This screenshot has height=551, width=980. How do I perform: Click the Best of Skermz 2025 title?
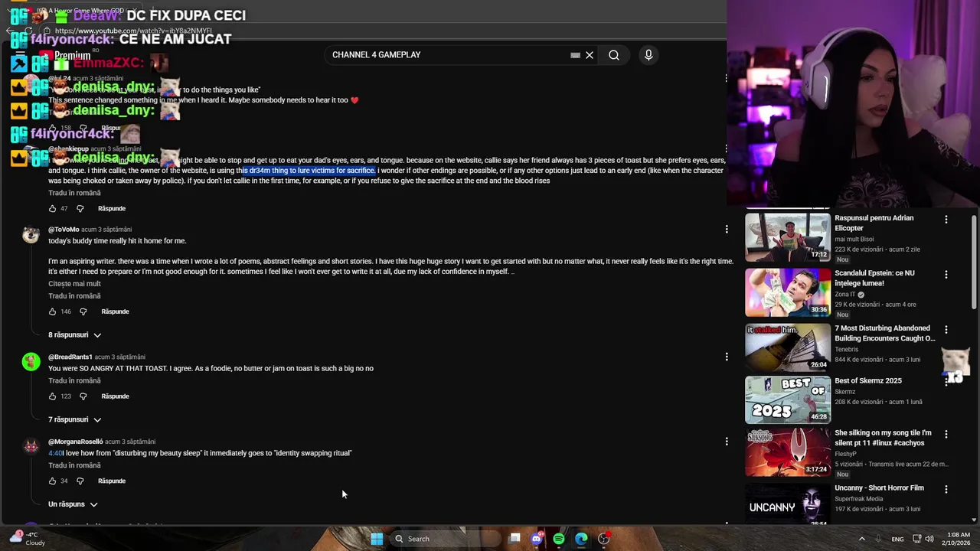coord(868,381)
